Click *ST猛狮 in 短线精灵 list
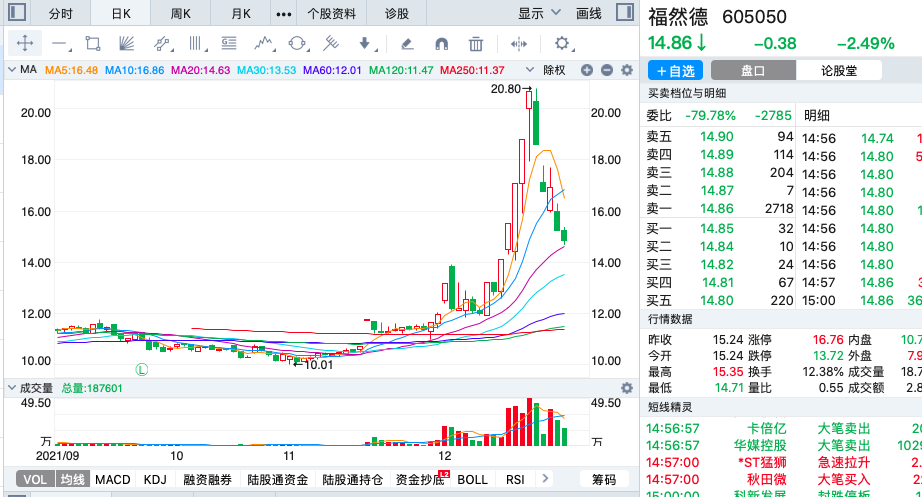Image resolution: width=922 pixels, height=497 pixels. [762, 462]
